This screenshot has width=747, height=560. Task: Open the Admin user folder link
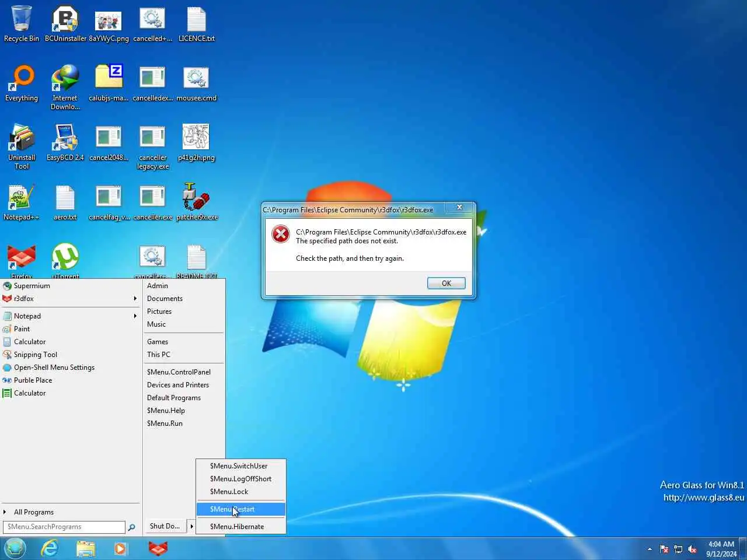(184, 286)
